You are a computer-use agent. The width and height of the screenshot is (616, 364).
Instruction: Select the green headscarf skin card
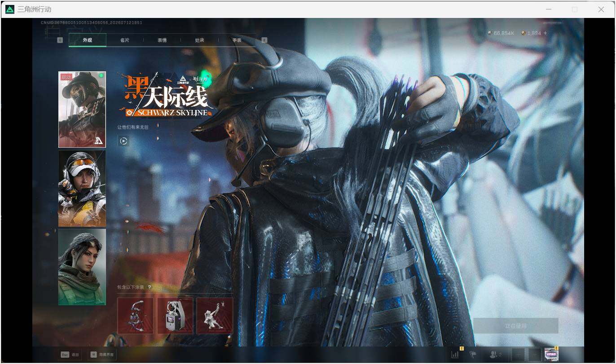pyautogui.click(x=82, y=267)
